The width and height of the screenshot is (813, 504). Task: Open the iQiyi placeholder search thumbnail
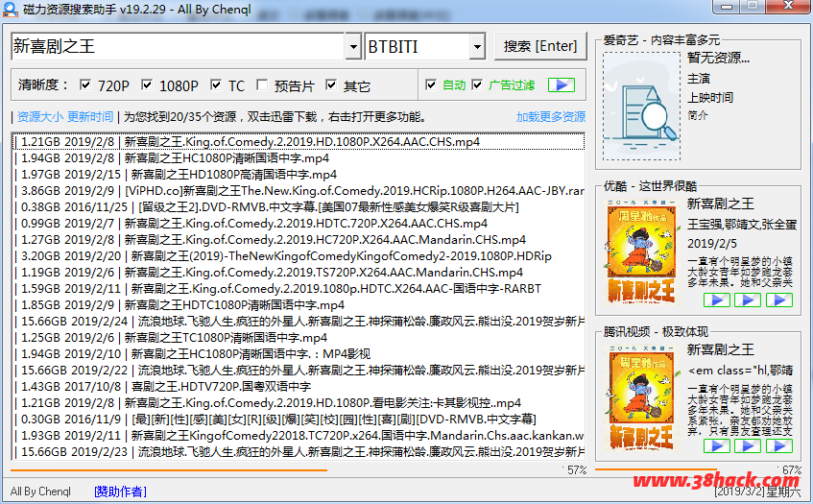pos(641,106)
